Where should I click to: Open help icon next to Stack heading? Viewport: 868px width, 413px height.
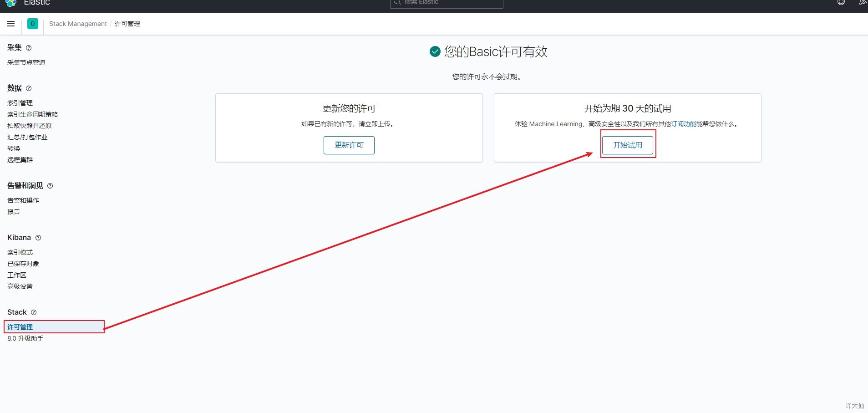click(34, 312)
